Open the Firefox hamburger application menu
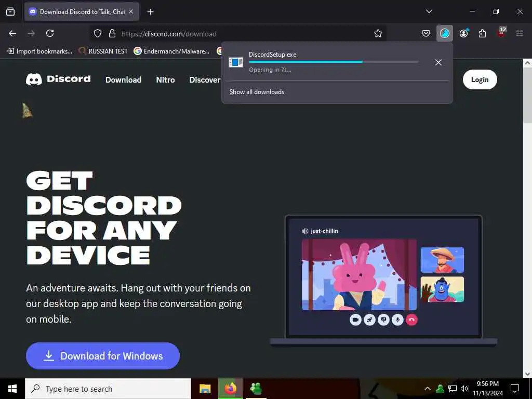 click(x=520, y=33)
